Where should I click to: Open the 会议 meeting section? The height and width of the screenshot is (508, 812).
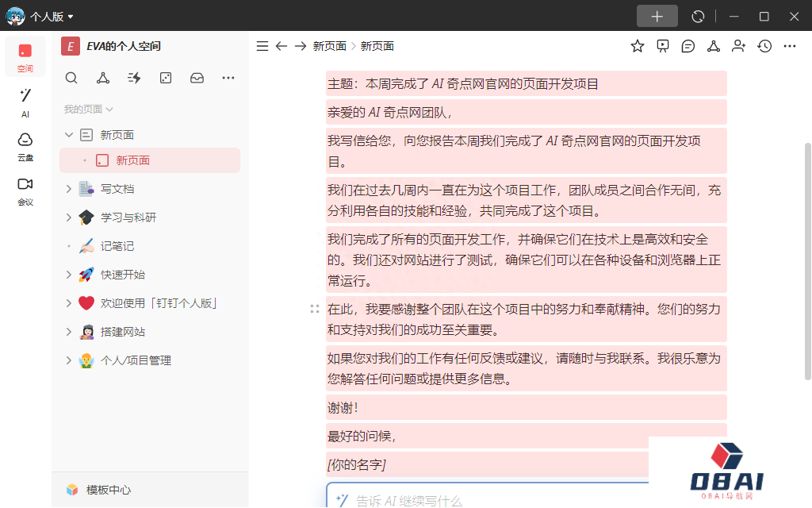pyautogui.click(x=25, y=191)
